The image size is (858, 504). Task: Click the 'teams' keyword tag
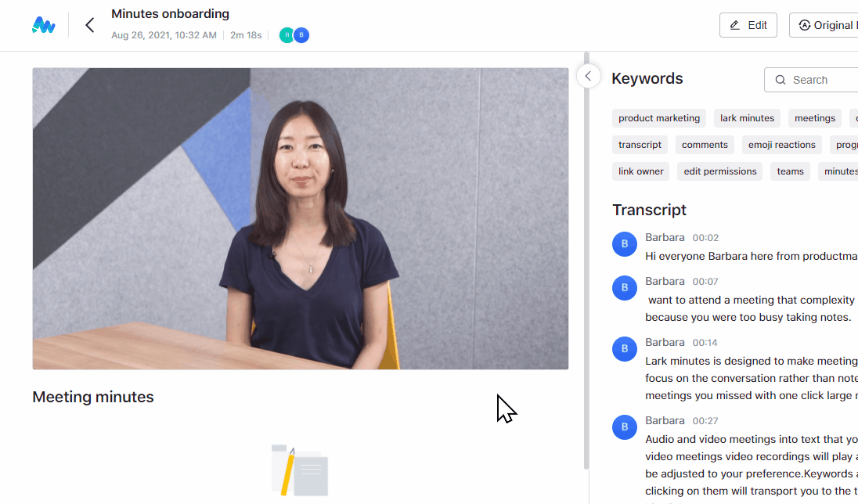point(790,171)
